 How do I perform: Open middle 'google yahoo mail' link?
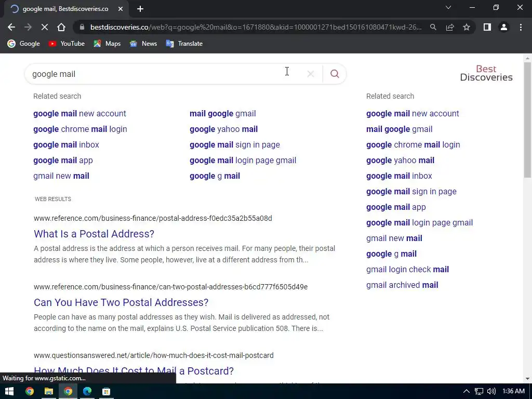tap(223, 129)
